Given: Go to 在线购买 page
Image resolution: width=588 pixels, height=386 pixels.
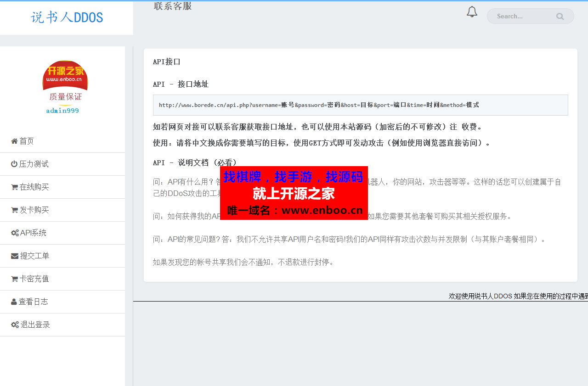Looking at the screenshot, I should coord(62,187).
